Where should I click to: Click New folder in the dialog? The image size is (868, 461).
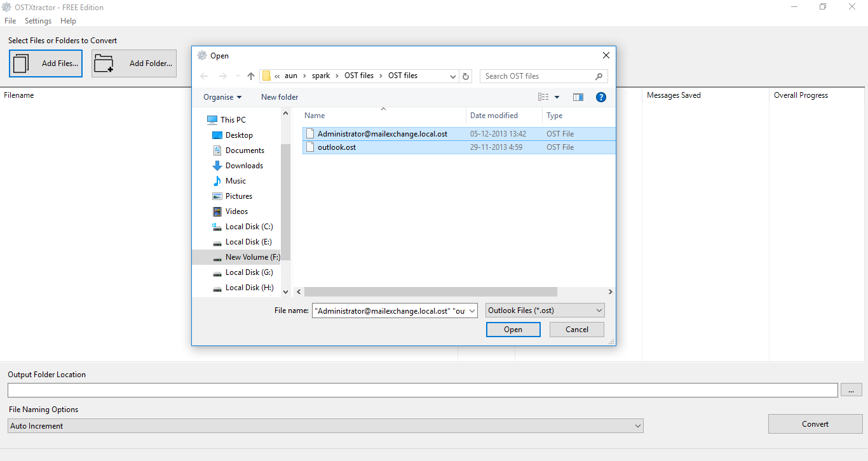pos(280,97)
